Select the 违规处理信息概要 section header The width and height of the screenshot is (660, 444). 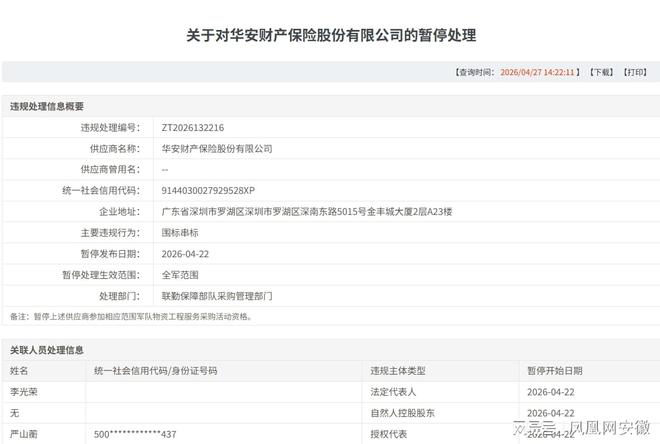(47, 106)
